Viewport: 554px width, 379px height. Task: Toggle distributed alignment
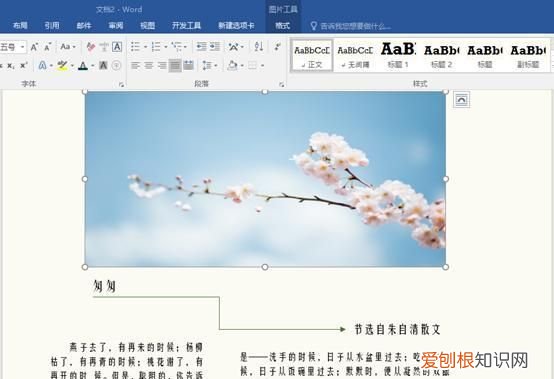point(188,65)
